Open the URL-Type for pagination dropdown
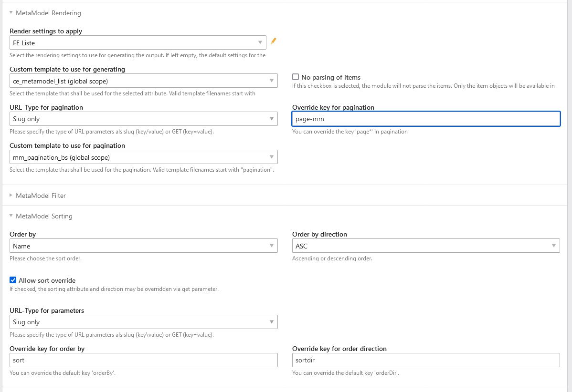Image resolution: width=572 pixels, height=392 pixels. click(x=143, y=119)
